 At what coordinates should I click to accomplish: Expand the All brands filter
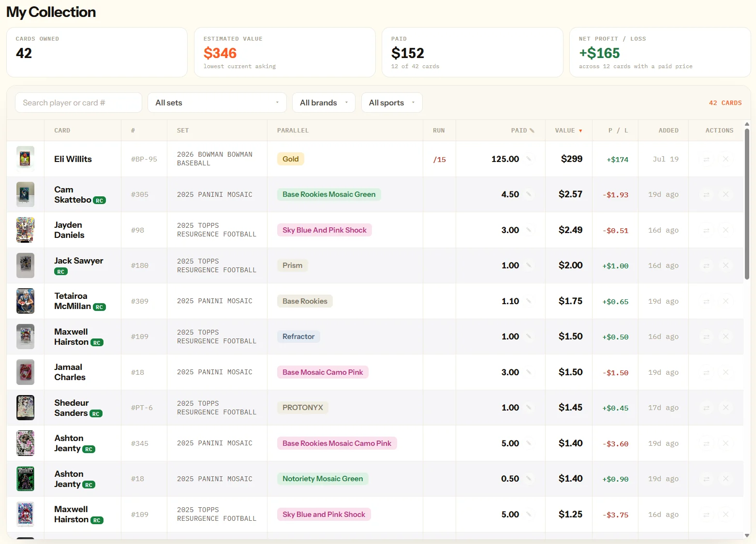click(324, 103)
